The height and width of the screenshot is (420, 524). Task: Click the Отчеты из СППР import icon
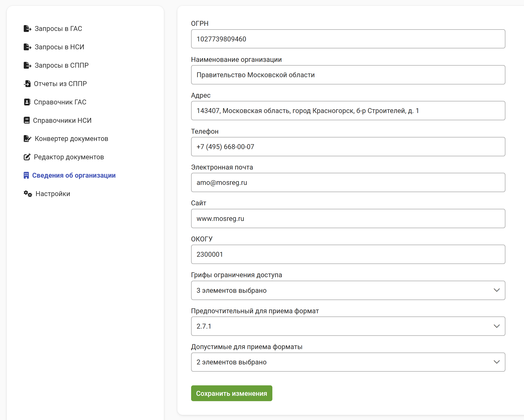[x=27, y=84]
